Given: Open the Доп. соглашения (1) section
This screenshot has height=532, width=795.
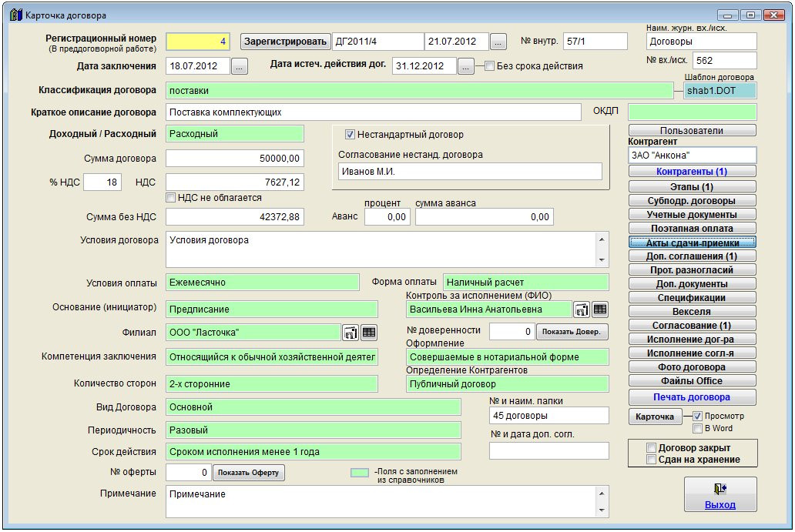Looking at the screenshot, I should (693, 256).
